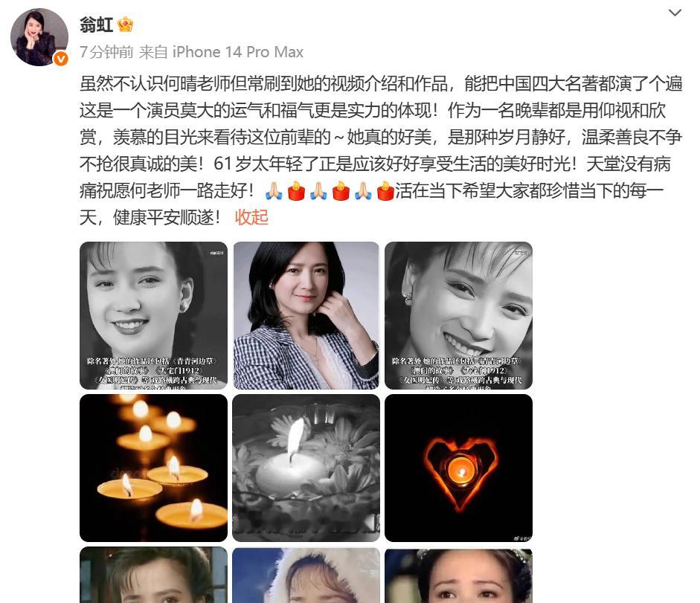700x603 pixels.
Task: Open the 7分钟前 timestamp link
Action: tap(106, 52)
